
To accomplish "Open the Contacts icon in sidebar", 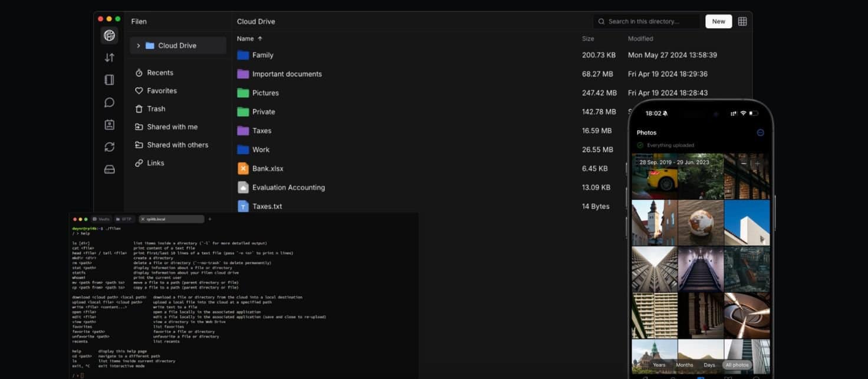I will click(109, 125).
